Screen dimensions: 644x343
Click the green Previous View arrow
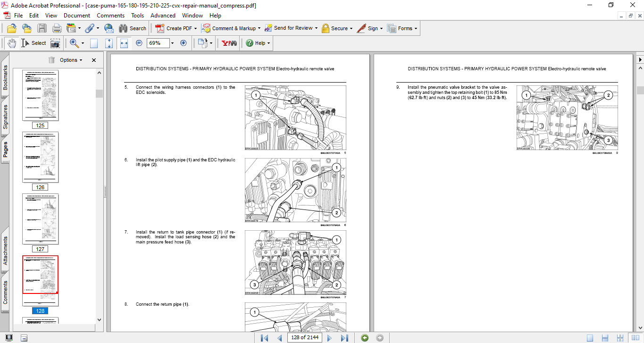(364, 337)
